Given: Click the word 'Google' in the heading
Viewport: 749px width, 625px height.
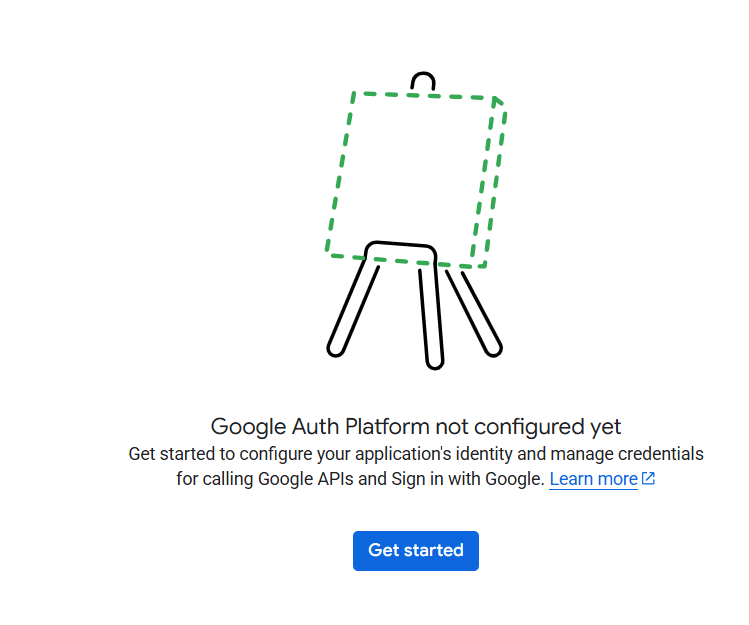Looking at the screenshot, I should pyautogui.click(x=248, y=427).
